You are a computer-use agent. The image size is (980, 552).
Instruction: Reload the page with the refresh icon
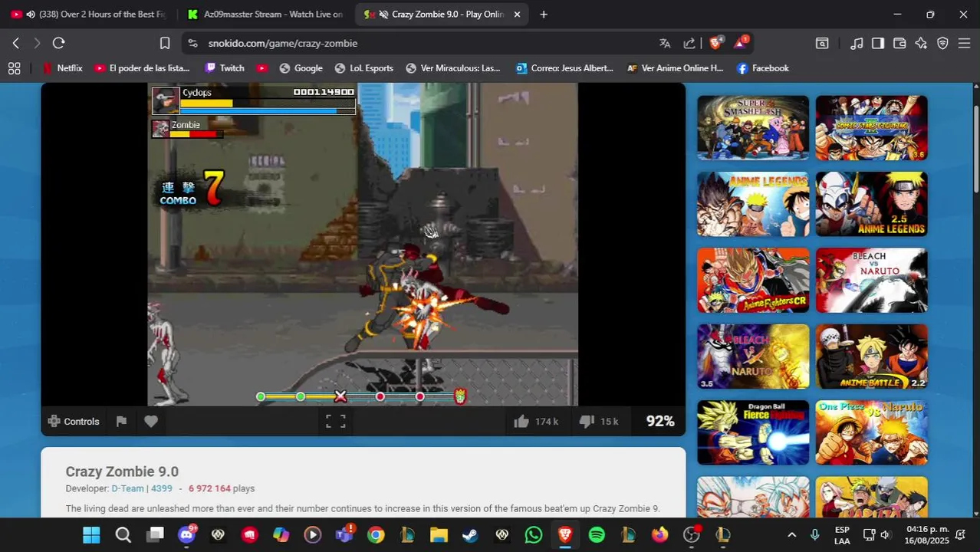[58, 44]
